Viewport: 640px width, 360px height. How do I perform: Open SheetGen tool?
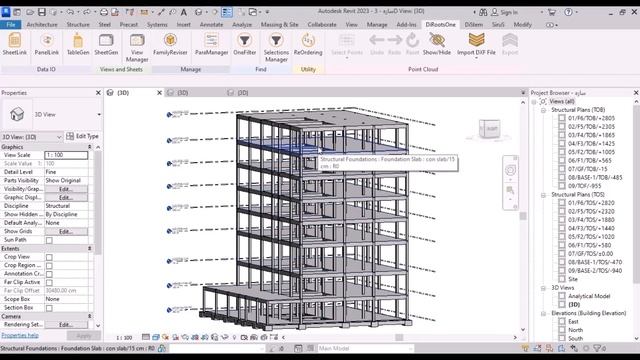click(106, 44)
